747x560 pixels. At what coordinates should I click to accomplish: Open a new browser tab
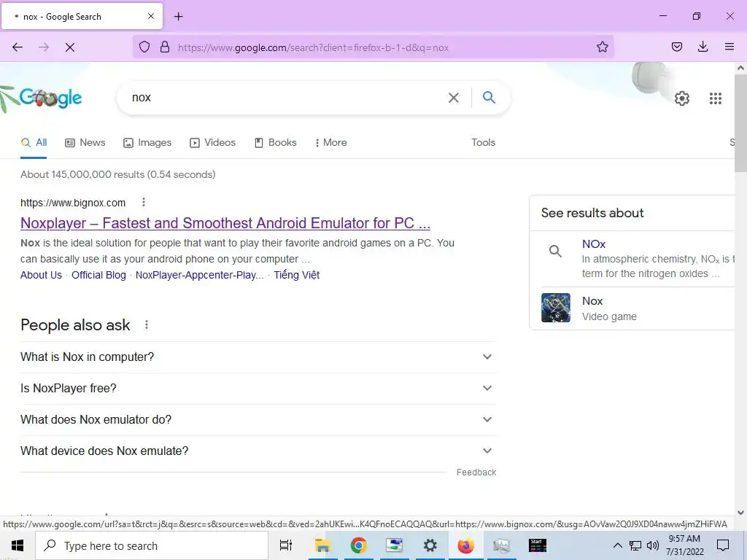[x=179, y=17]
